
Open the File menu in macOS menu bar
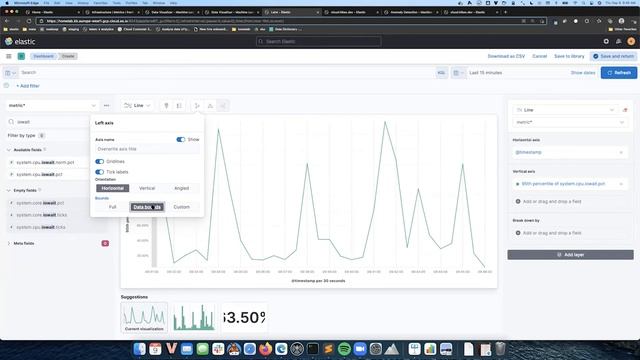47,3
